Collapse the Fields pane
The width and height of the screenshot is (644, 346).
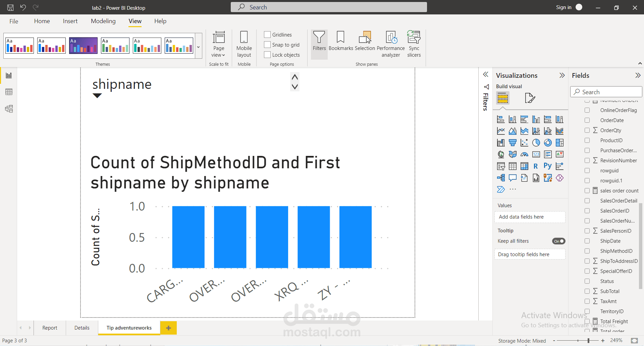[638, 75]
